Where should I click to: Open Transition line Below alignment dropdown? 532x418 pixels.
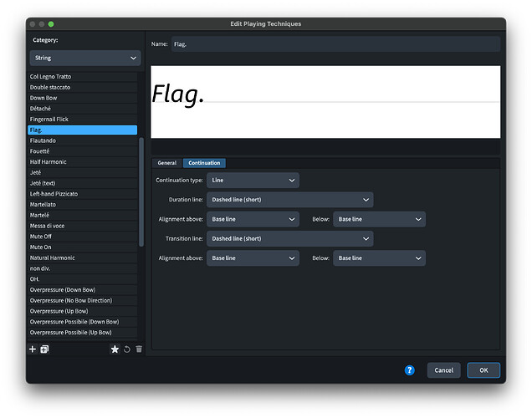point(379,258)
